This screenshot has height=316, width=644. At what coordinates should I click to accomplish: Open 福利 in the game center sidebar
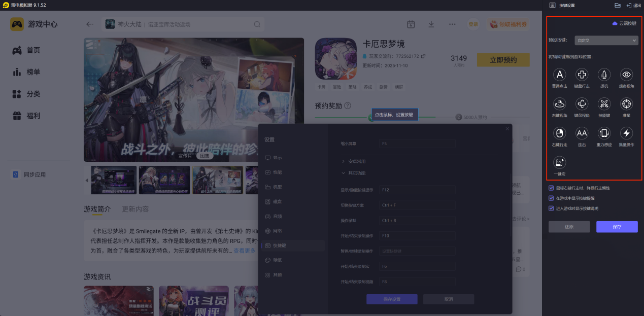point(27,116)
